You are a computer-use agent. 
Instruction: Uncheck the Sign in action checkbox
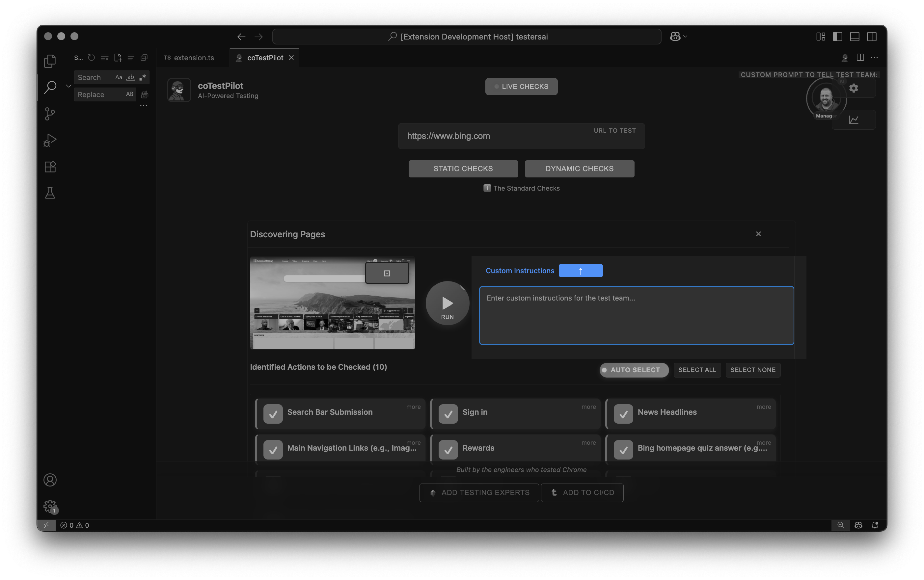click(x=448, y=414)
